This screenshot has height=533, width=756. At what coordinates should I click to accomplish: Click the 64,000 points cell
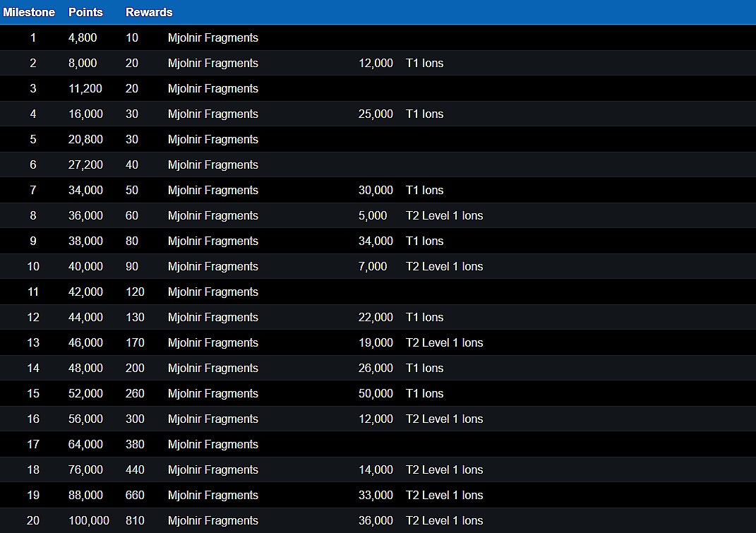click(x=85, y=444)
